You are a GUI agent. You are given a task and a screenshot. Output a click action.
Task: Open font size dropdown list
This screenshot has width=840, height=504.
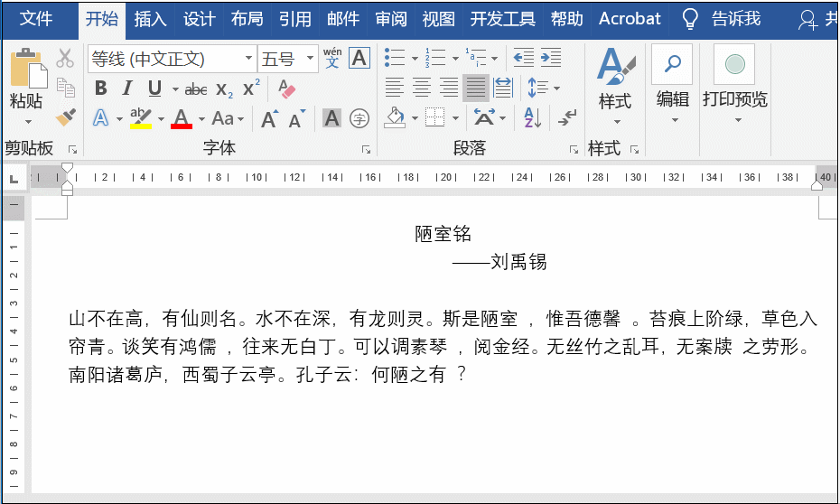coord(310,58)
